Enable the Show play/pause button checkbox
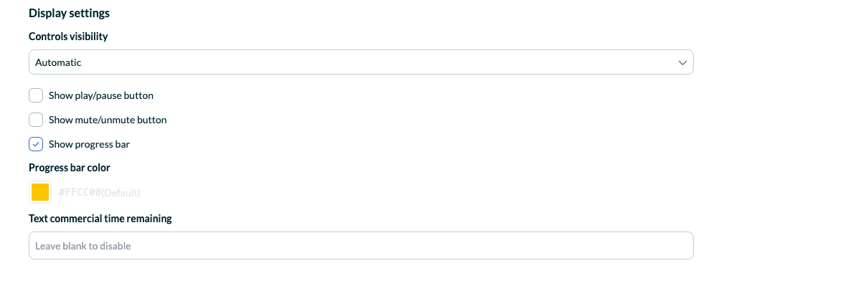The height and width of the screenshot is (281, 868). tap(36, 95)
